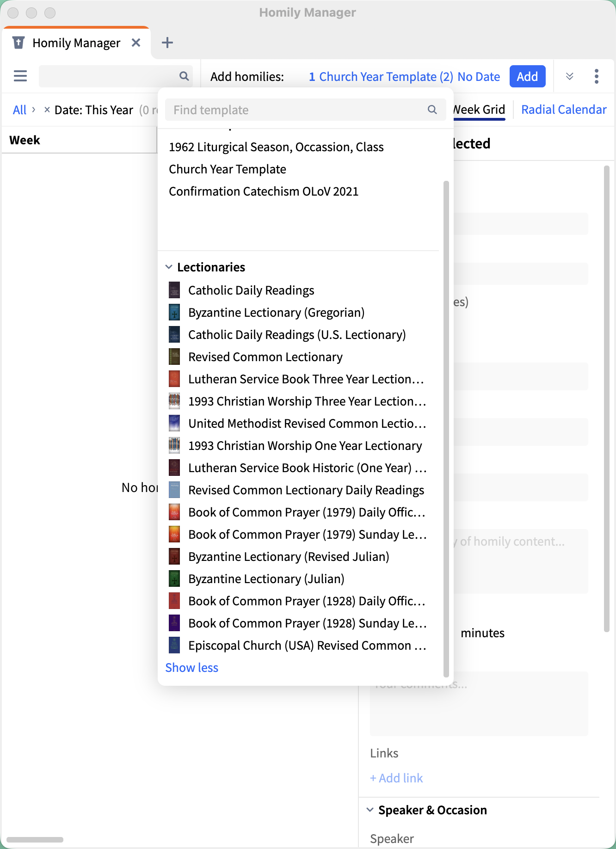This screenshot has height=849, width=616.
Task: Click the Add button
Action: (527, 76)
